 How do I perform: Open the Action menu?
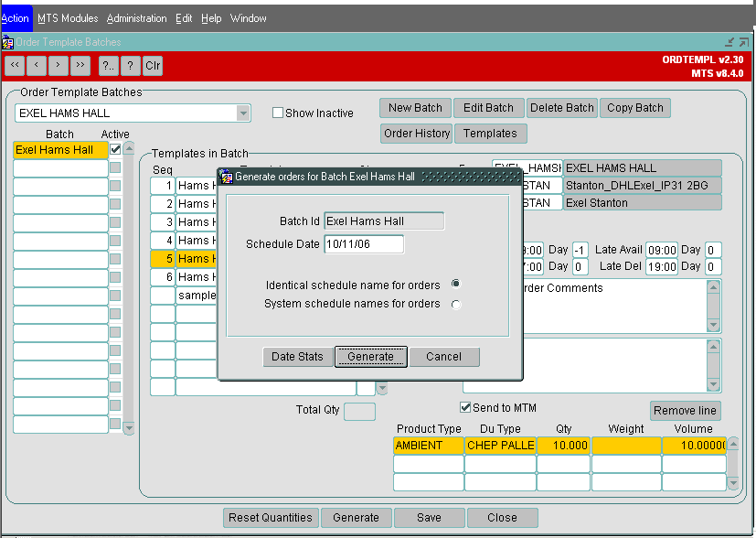(15, 18)
